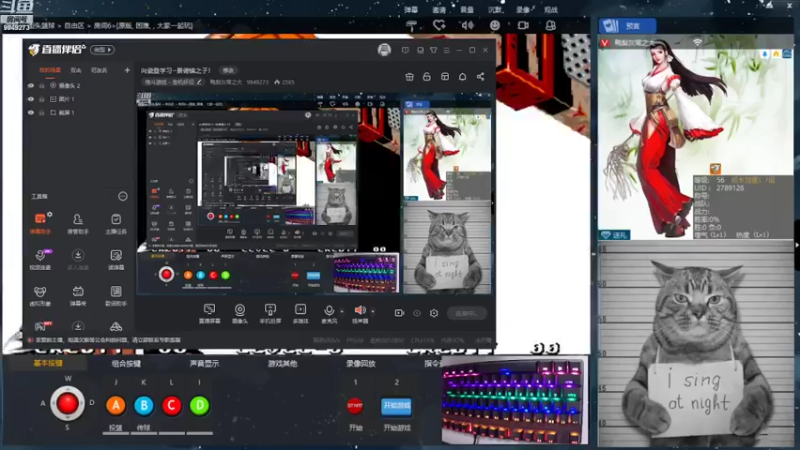
Task: Click the smiley face icon in top toolbar
Action: point(494,25)
